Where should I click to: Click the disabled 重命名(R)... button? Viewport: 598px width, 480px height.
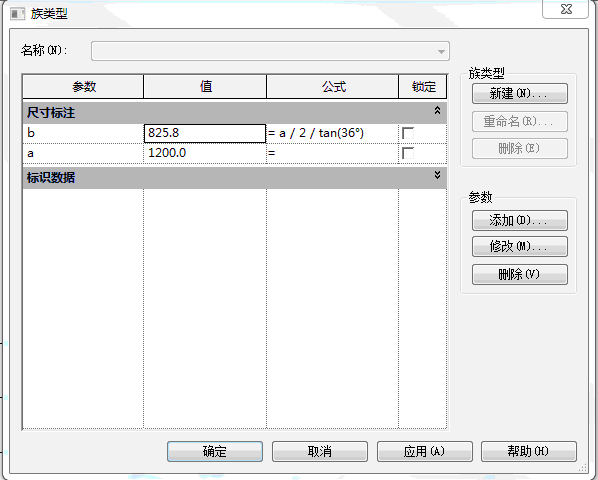point(520,122)
